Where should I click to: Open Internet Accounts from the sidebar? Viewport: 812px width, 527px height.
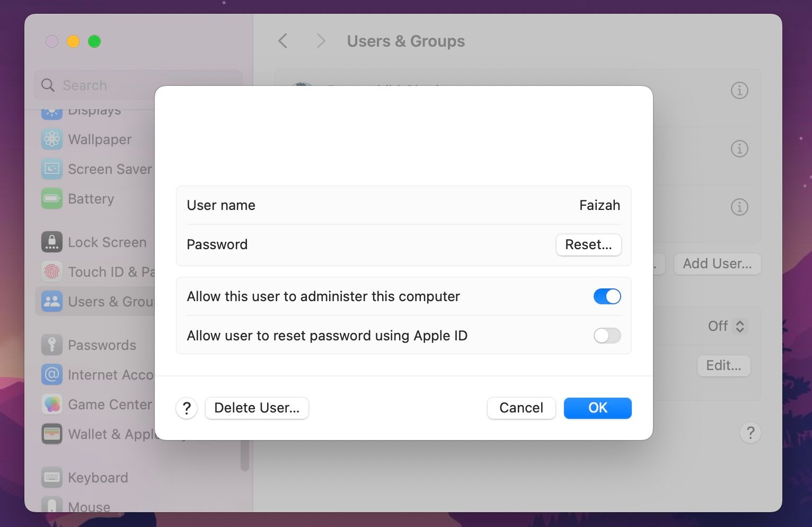point(51,374)
